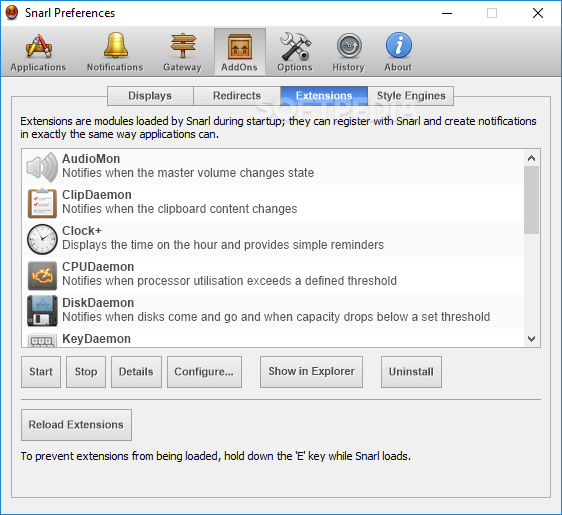This screenshot has height=515, width=562.
Task: Minimize the Snarl Preferences window
Action: [447, 13]
